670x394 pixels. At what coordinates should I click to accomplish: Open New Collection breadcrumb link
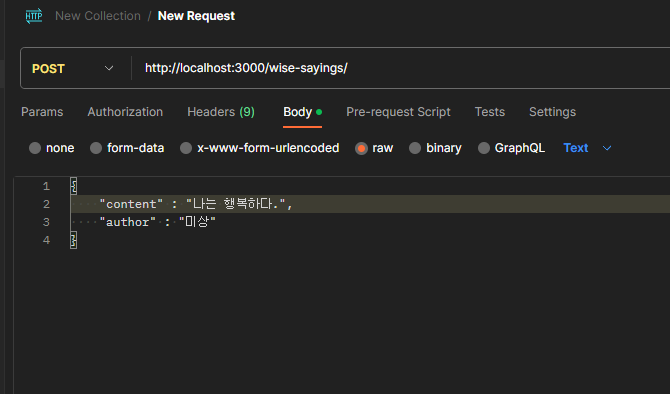click(x=98, y=16)
